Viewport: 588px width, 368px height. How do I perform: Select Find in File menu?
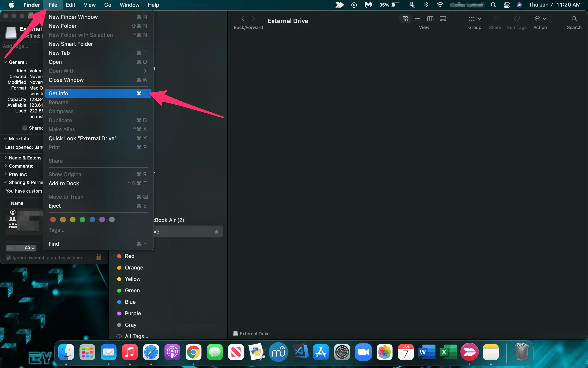[x=98, y=244]
